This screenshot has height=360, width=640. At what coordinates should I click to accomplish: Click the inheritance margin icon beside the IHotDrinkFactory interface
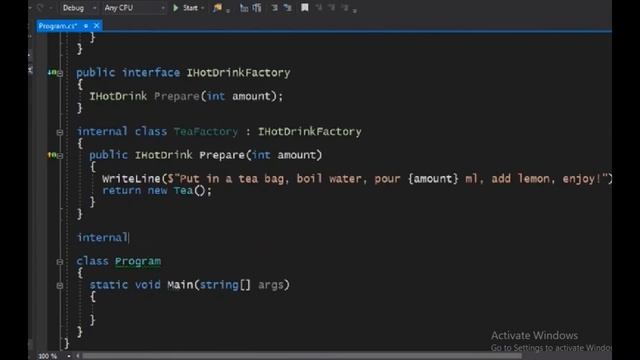(52, 73)
